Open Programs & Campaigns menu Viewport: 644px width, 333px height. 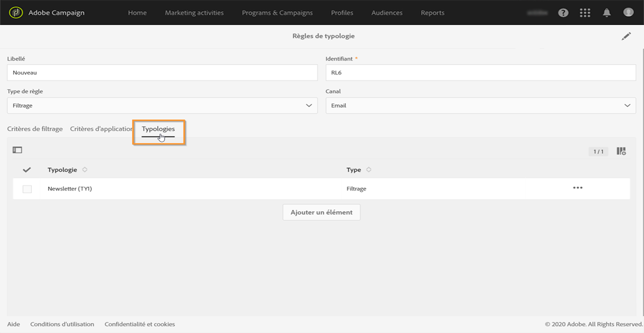277,12
